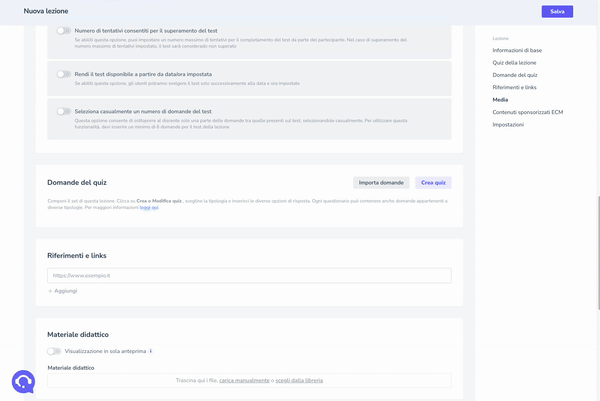Turn on Visualizzazione in sola anteprima
This screenshot has height=401, width=600.
tap(54, 351)
